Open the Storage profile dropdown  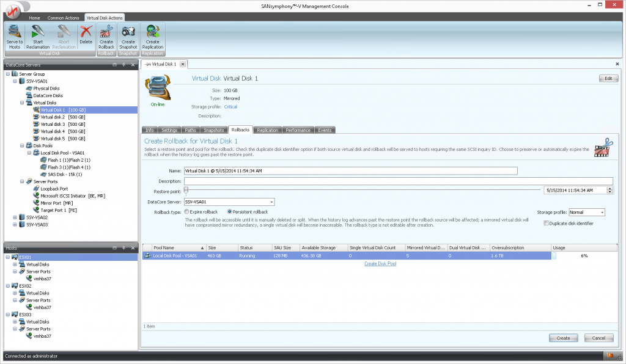point(602,212)
